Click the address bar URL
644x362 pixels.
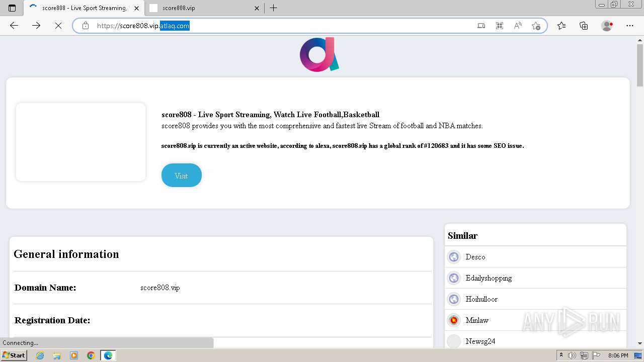(143, 26)
